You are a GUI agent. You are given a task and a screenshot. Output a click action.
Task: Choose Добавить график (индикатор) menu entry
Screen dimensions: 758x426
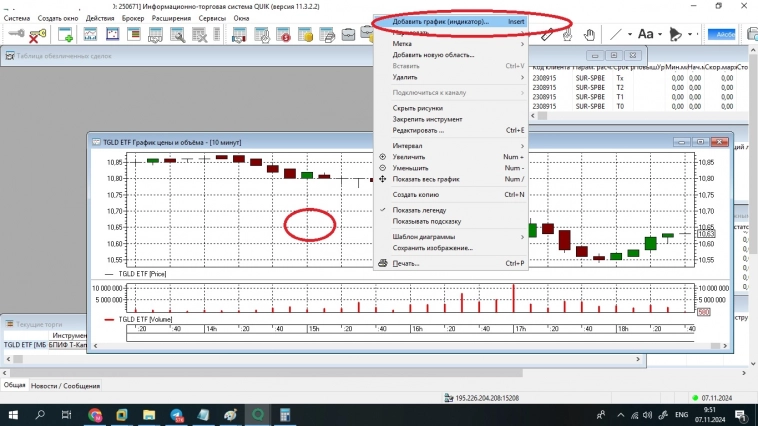440,22
